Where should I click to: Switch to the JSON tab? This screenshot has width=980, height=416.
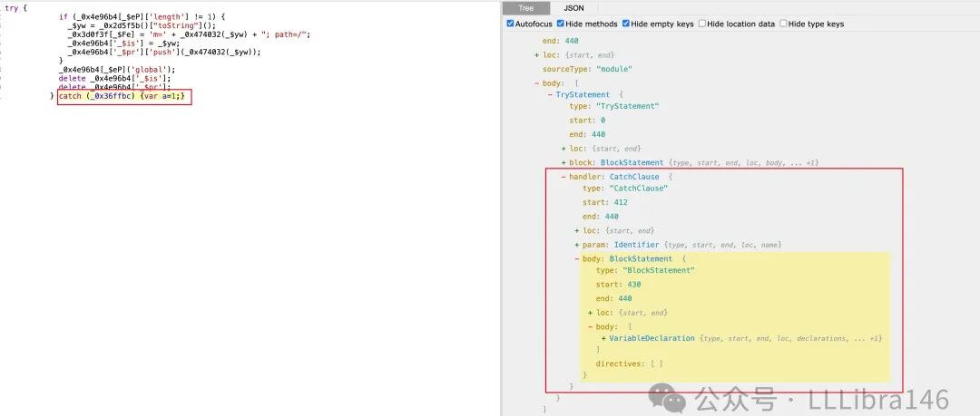tap(573, 9)
